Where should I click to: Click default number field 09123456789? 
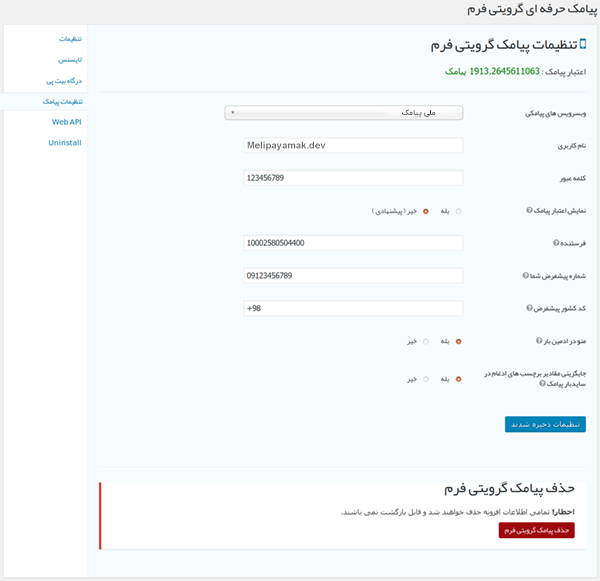(353, 276)
